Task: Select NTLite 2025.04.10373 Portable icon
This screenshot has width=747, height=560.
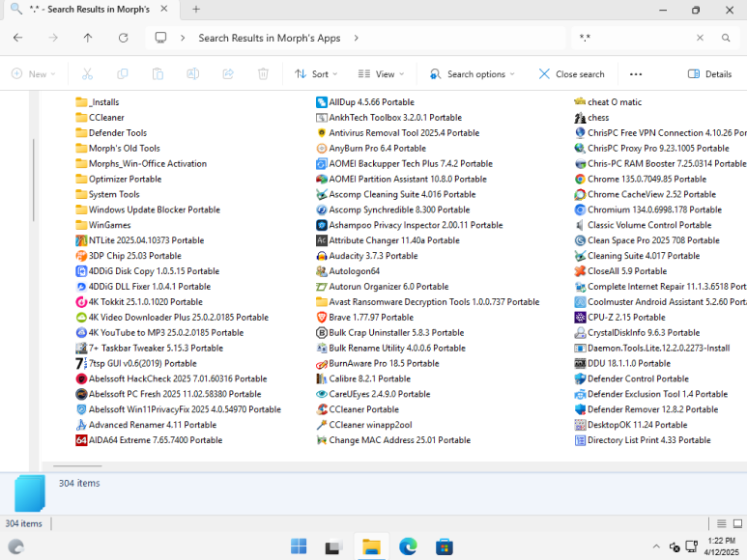Action: coord(81,240)
